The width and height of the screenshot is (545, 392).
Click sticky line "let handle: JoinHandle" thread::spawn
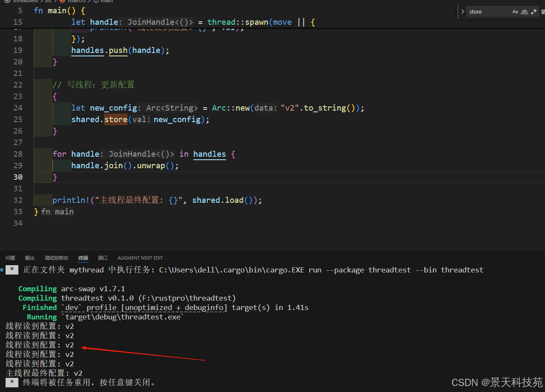coord(193,22)
